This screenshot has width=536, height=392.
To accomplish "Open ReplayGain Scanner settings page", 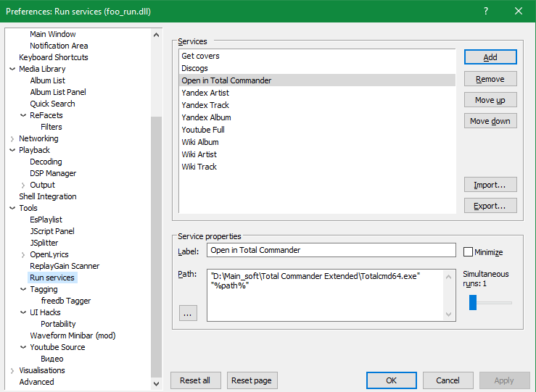I will tap(65, 266).
